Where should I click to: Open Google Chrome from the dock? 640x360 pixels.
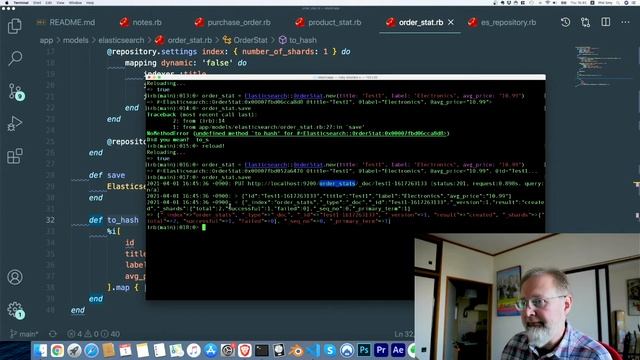57,350
